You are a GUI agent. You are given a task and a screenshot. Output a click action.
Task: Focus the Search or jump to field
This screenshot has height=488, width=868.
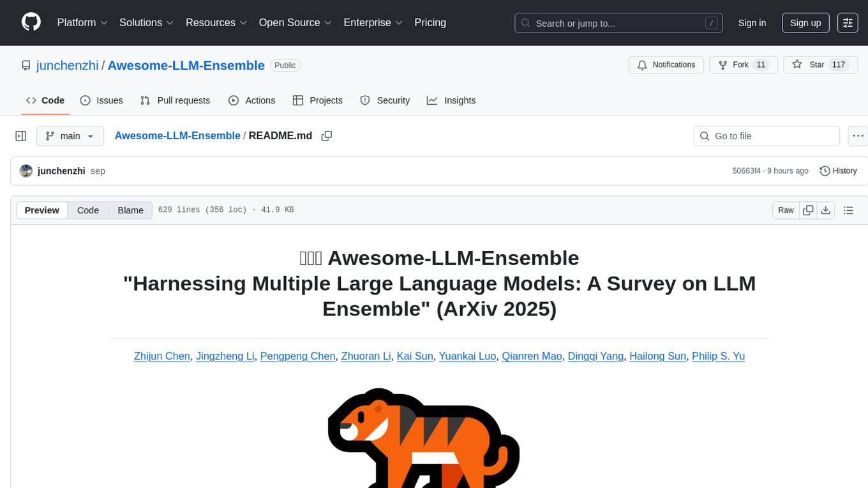point(618,23)
